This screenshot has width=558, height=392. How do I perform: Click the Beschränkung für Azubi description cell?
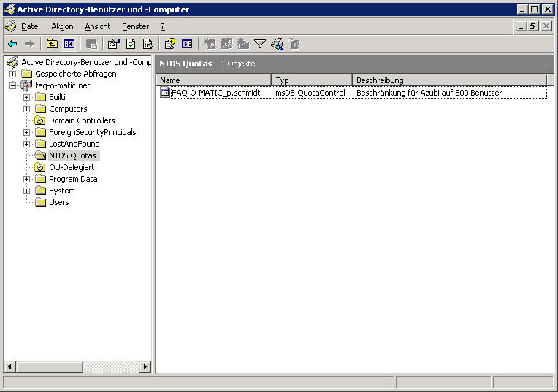[x=429, y=93]
